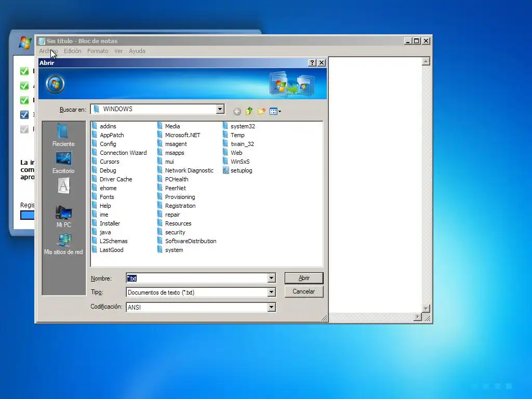Select the setuplog file
This screenshot has height=399, width=532.
(x=237, y=170)
